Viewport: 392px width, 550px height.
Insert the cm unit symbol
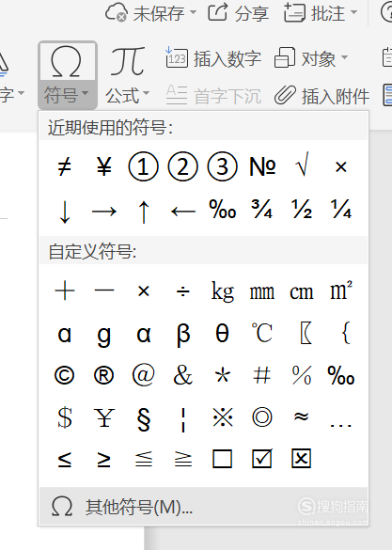[302, 292]
